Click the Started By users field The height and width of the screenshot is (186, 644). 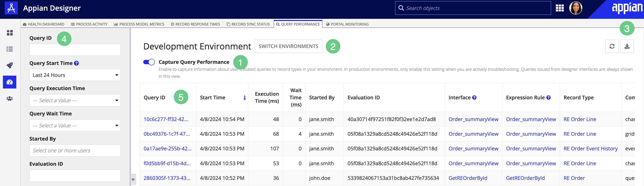point(75,151)
